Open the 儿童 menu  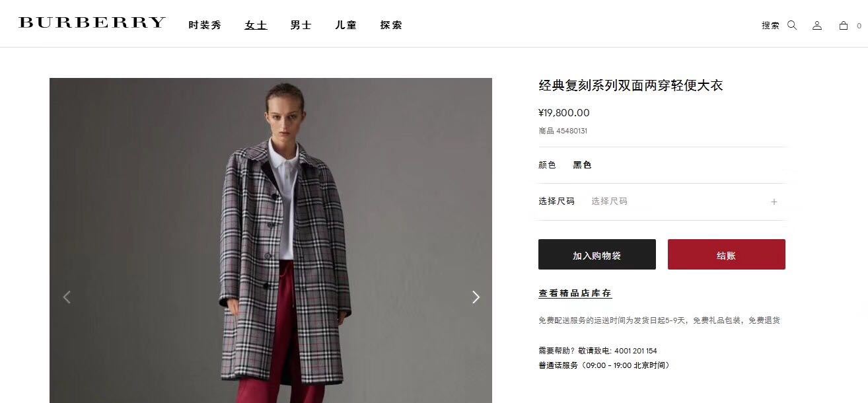(345, 25)
